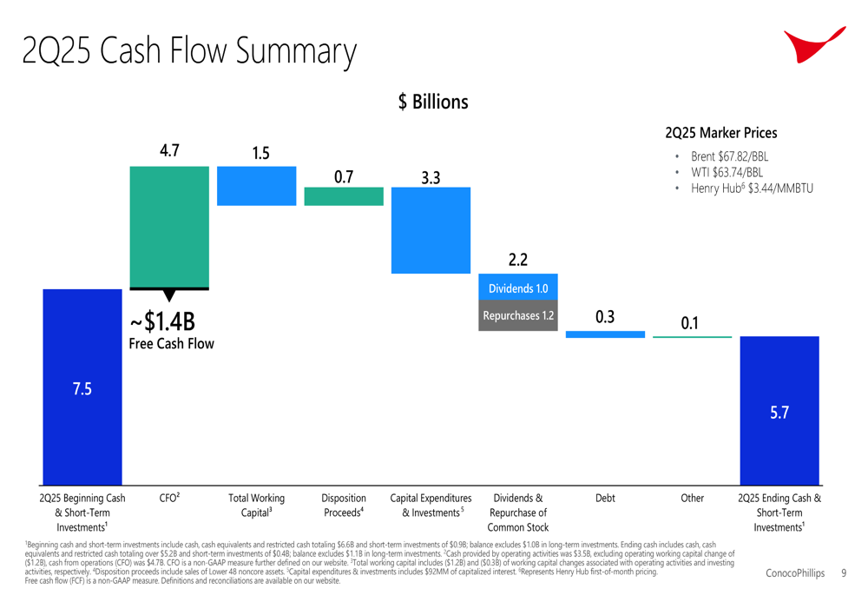
Task: Click the ConocoPhillips footer text
Action: click(x=795, y=572)
